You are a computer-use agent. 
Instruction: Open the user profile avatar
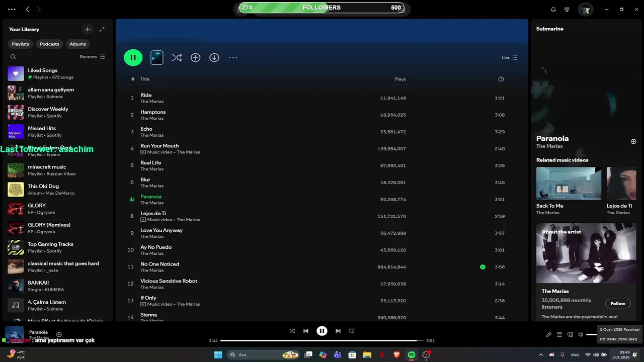click(585, 9)
